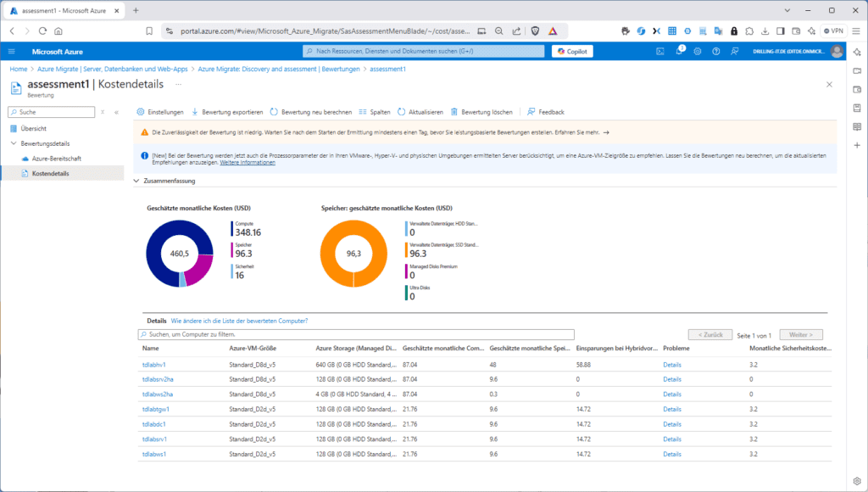
Task: Refresh the view with Aktualisieren
Action: coord(420,112)
